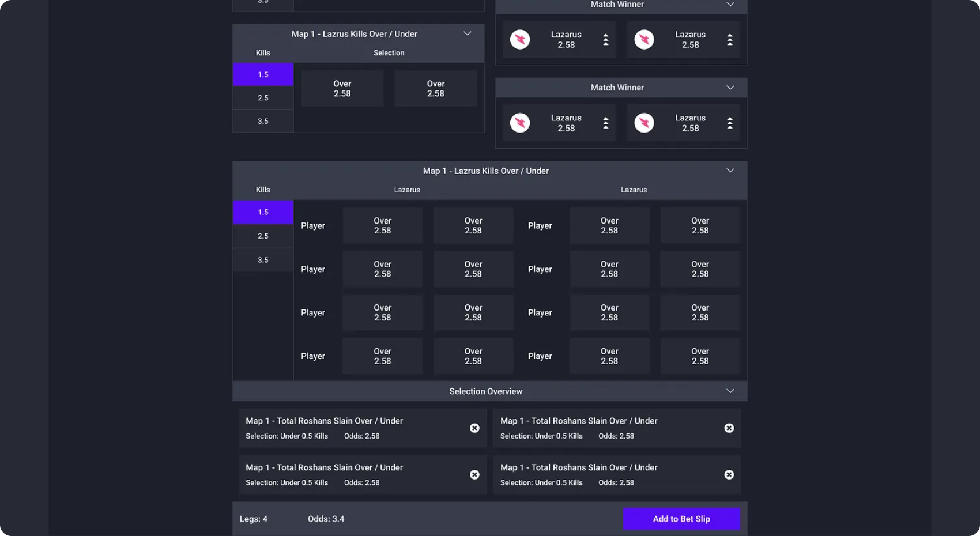
Task: Click the Lazarus team logo in first Match Winner card
Action: (520, 39)
